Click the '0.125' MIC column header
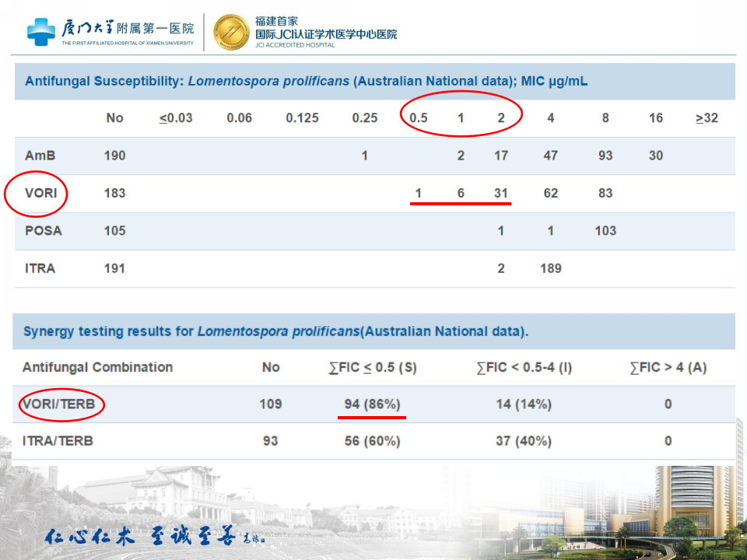This screenshot has height=560, width=747. click(302, 118)
